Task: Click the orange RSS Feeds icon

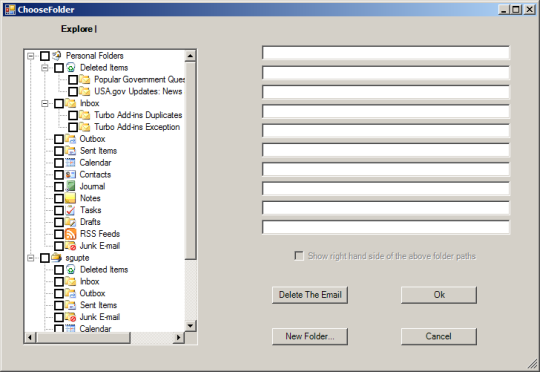Action: [x=71, y=234]
